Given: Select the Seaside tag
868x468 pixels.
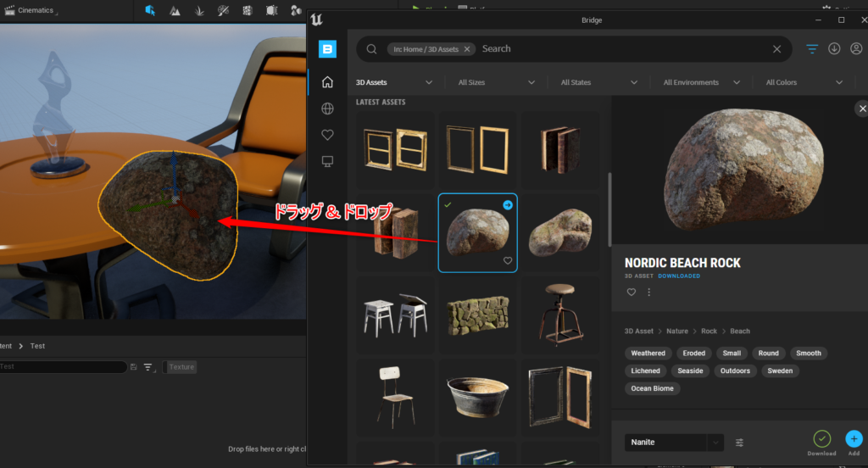Looking at the screenshot, I should pyautogui.click(x=690, y=371).
